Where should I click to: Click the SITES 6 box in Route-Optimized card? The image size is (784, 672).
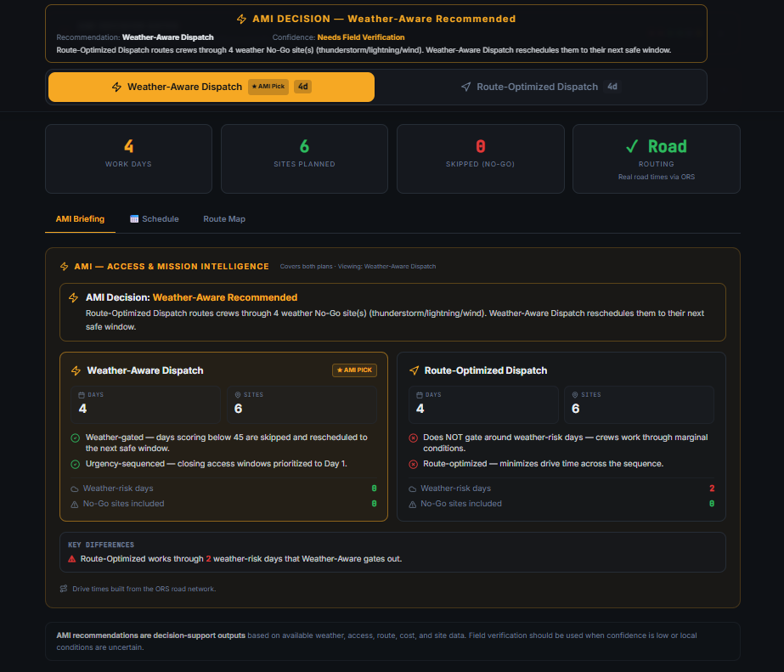point(639,404)
